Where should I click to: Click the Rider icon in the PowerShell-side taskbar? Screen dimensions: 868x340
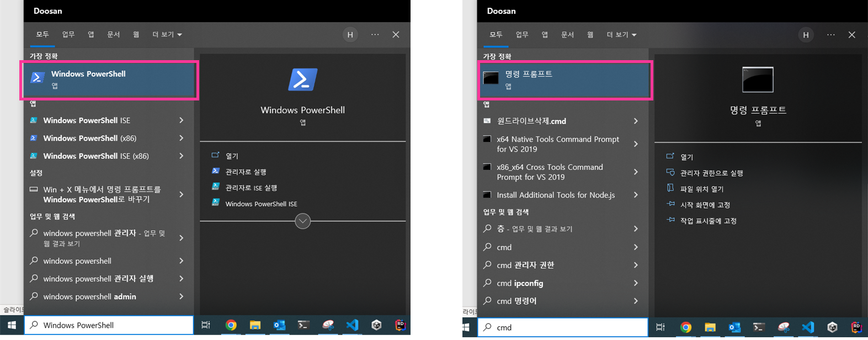tap(400, 325)
